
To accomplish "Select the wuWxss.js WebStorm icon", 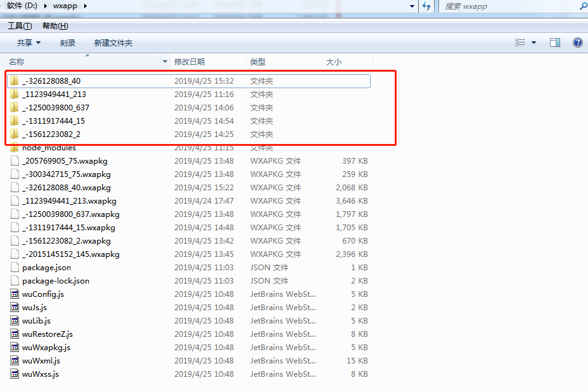I will click(15, 374).
